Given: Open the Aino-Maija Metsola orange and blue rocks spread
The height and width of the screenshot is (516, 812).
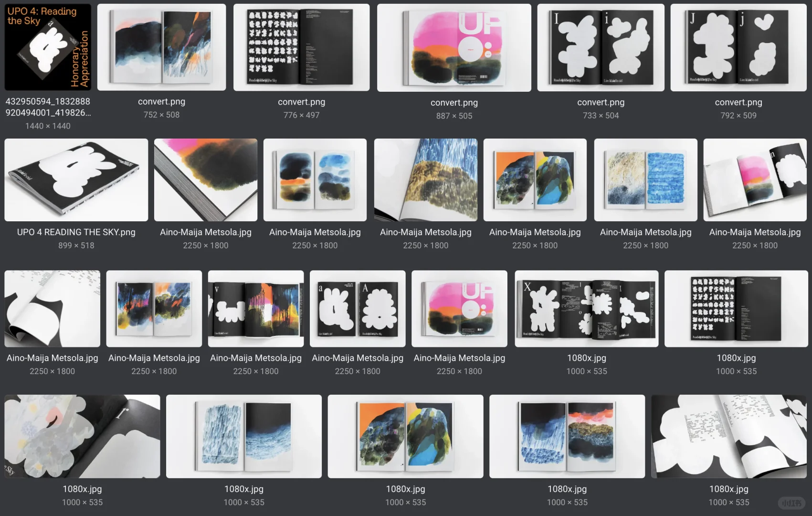Looking at the screenshot, I should 535,180.
